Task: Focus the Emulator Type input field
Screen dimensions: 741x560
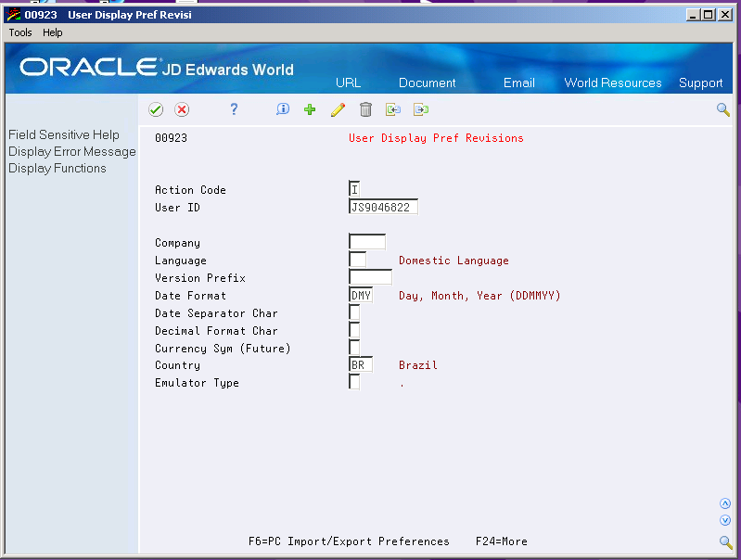Action: coord(354,382)
